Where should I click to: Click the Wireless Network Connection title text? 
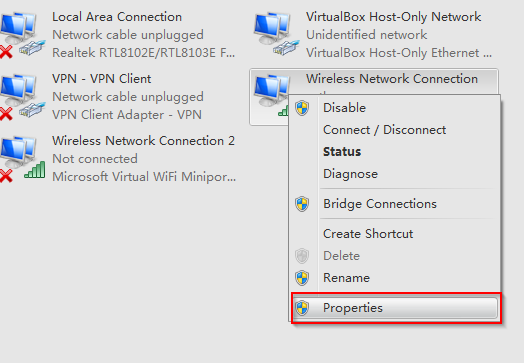[392, 79]
